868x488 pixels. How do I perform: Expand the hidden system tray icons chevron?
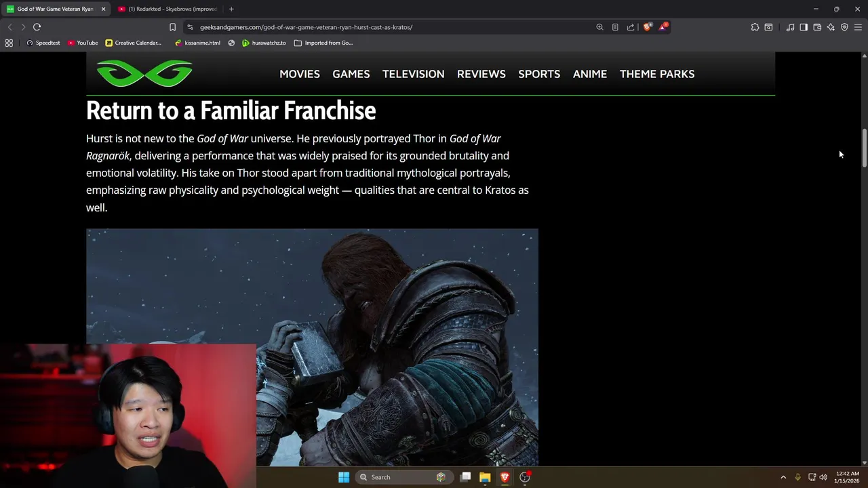click(x=783, y=477)
